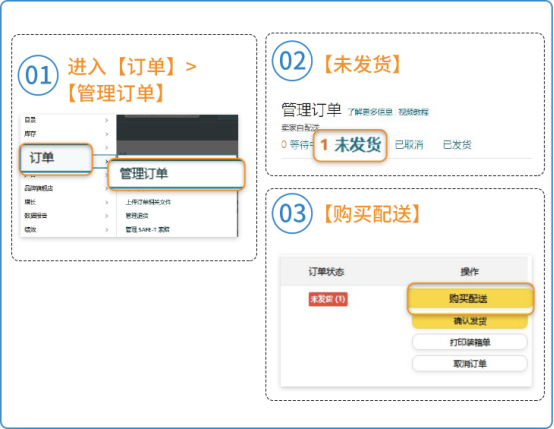The width and height of the screenshot is (554, 429).
Task: Click the yellow 购买配送 button
Action: [x=470, y=299]
